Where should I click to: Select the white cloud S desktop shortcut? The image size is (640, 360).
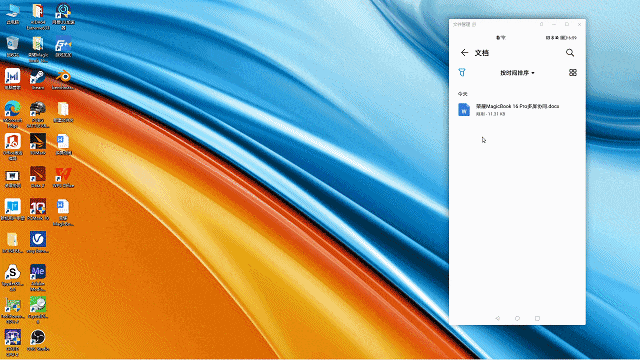click(13, 278)
